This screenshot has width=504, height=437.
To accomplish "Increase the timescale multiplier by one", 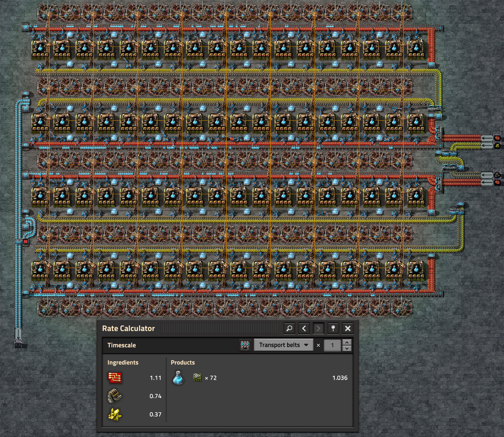I will 347,342.
